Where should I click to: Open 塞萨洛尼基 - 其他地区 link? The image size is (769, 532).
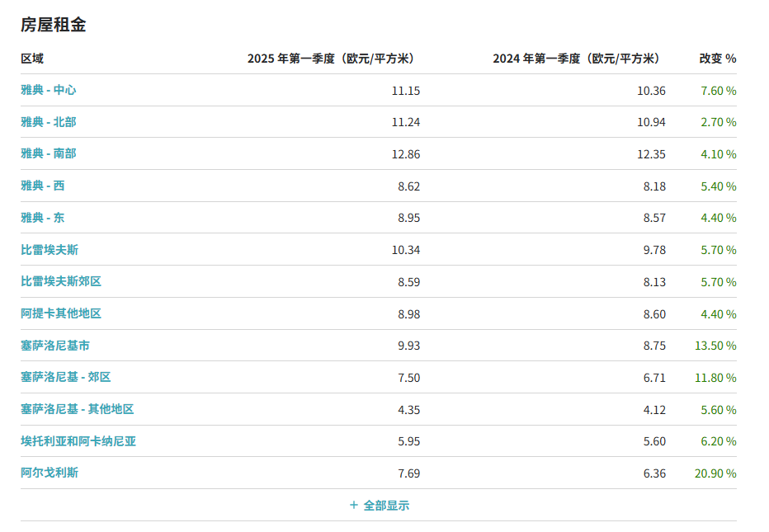click(77, 409)
